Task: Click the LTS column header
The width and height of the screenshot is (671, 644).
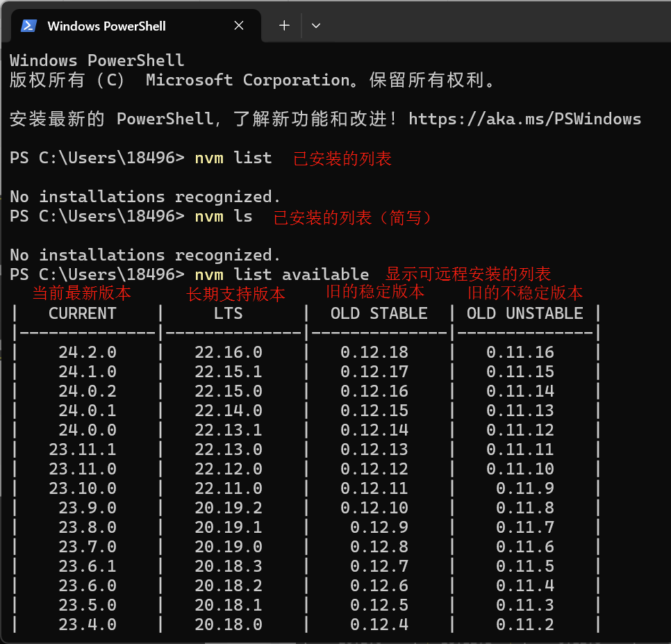Action: [228, 313]
